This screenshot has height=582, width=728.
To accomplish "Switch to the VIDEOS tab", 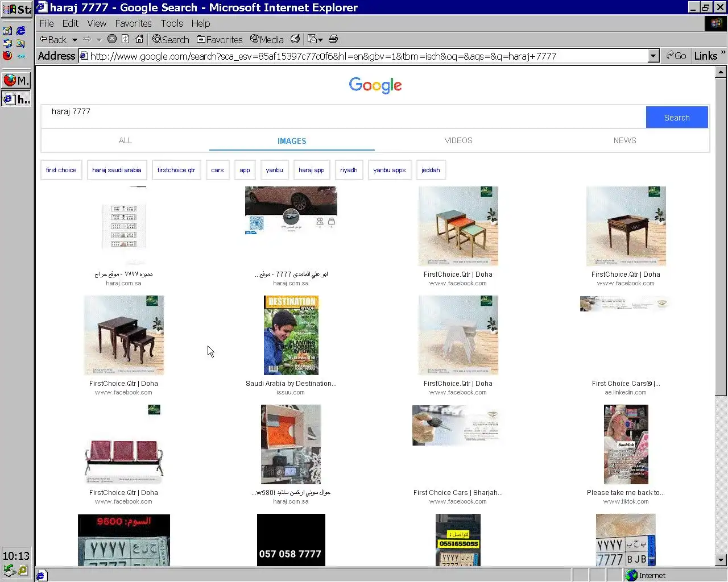I will point(458,140).
